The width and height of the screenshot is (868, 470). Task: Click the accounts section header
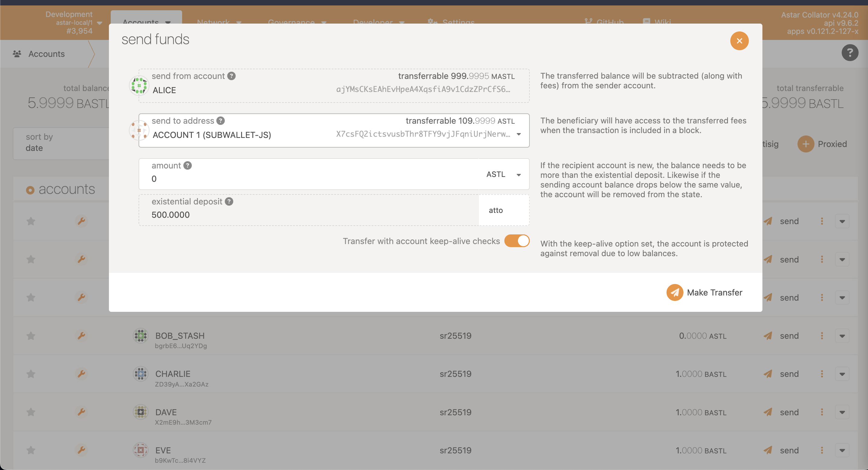pyautogui.click(x=61, y=189)
